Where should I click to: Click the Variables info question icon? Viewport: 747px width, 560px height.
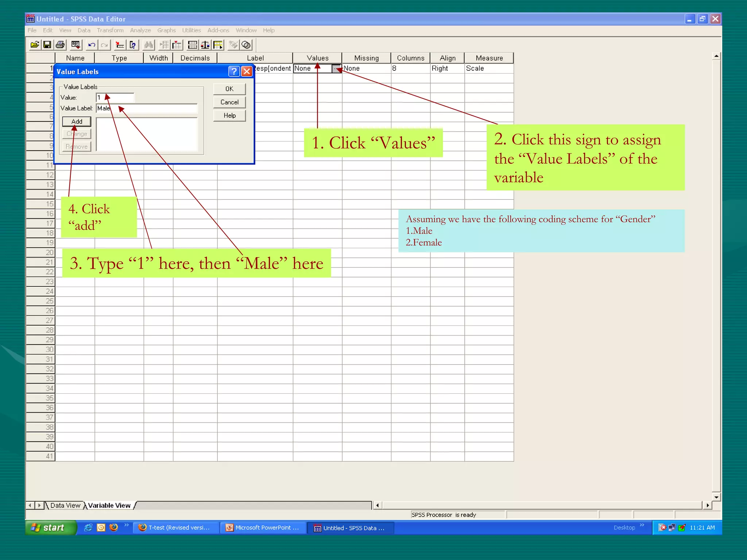click(133, 45)
